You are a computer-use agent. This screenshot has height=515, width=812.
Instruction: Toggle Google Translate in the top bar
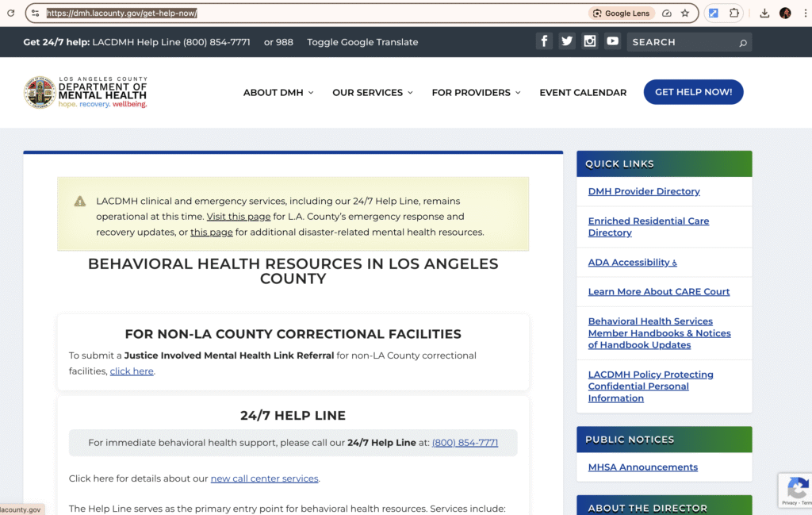pyautogui.click(x=362, y=42)
